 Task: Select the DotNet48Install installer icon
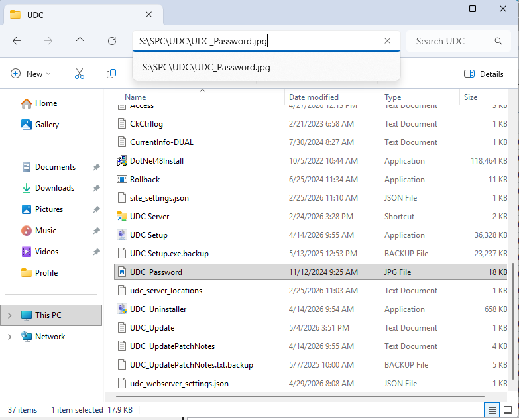click(122, 161)
